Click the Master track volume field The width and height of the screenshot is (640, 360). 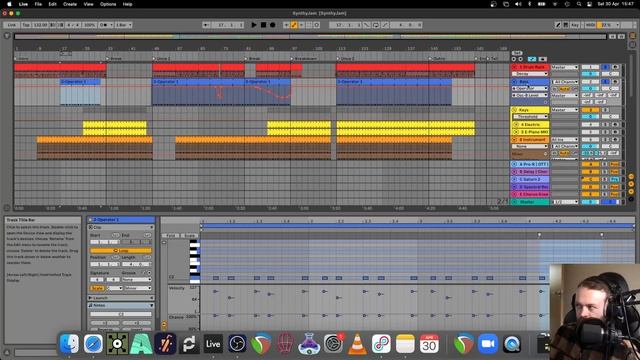(590, 202)
